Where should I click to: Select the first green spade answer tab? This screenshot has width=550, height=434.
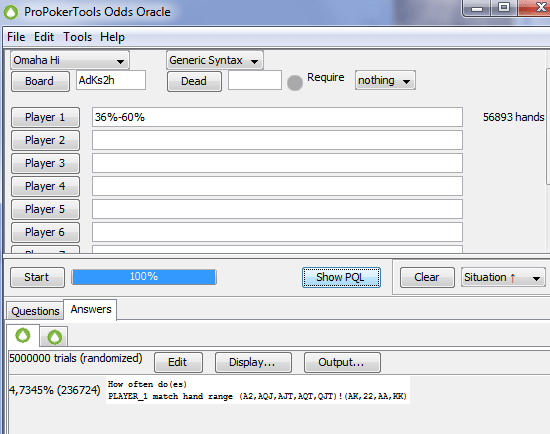(23, 336)
